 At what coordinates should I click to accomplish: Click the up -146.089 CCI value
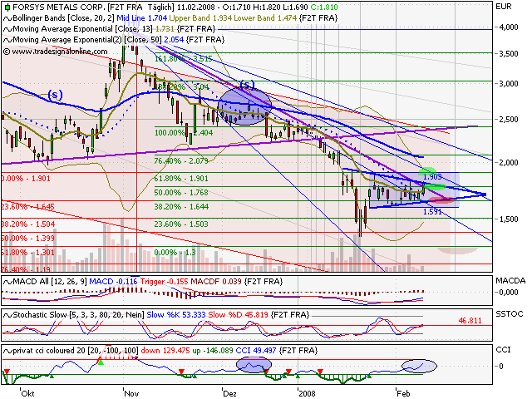pos(213,351)
